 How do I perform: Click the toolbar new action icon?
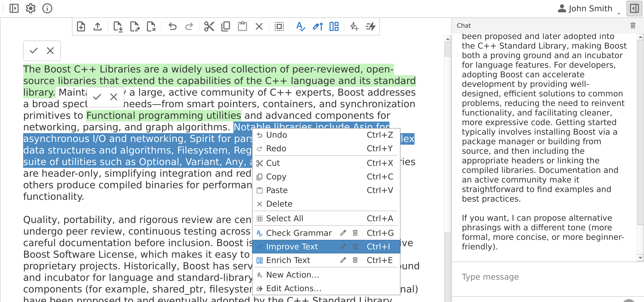[354, 26]
